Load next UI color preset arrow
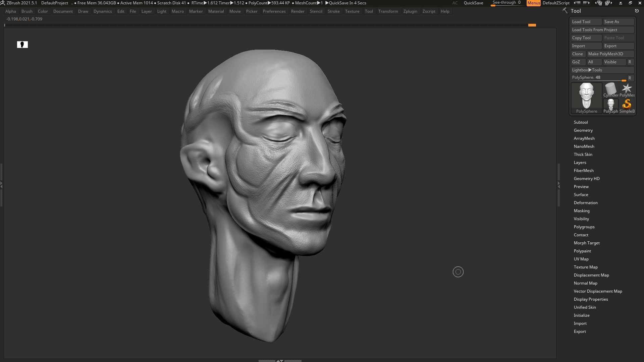 click(x=587, y=3)
